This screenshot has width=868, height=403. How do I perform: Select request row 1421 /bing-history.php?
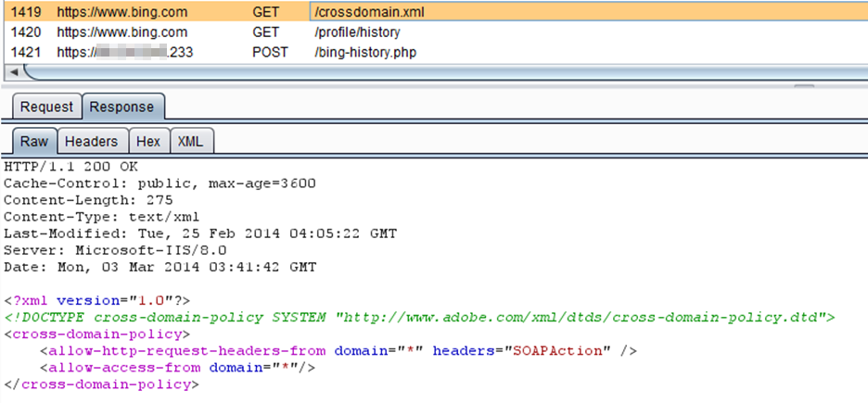(434, 53)
